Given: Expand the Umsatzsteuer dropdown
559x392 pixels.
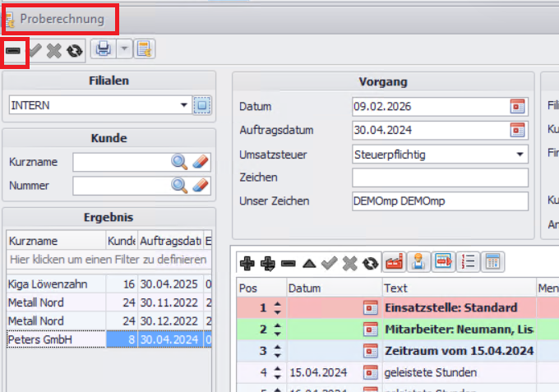Looking at the screenshot, I should click(520, 154).
